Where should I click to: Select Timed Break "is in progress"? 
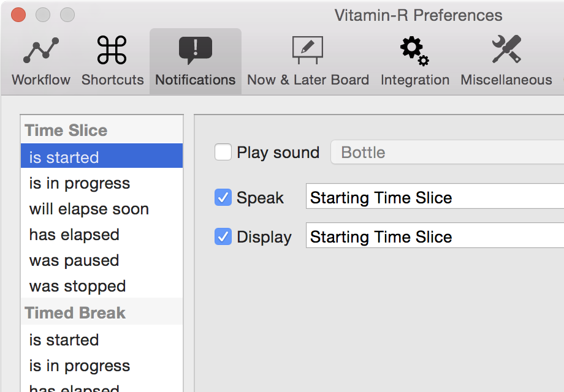(102, 366)
